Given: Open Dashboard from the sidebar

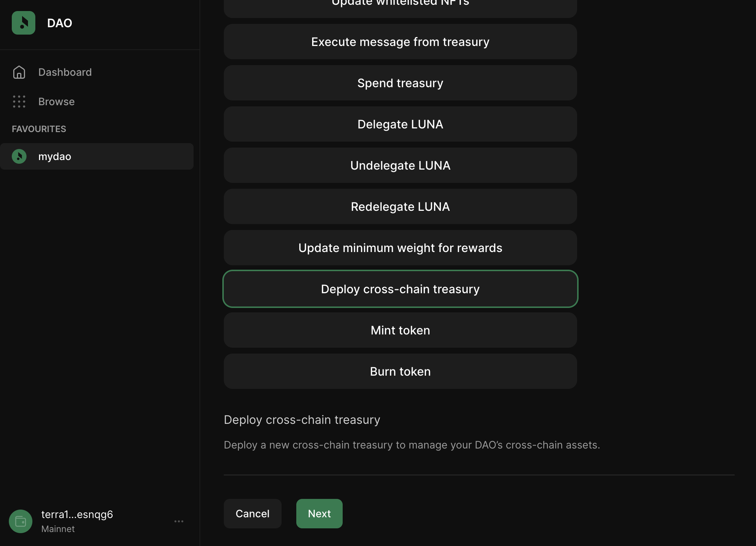Looking at the screenshot, I should (65, 72).
